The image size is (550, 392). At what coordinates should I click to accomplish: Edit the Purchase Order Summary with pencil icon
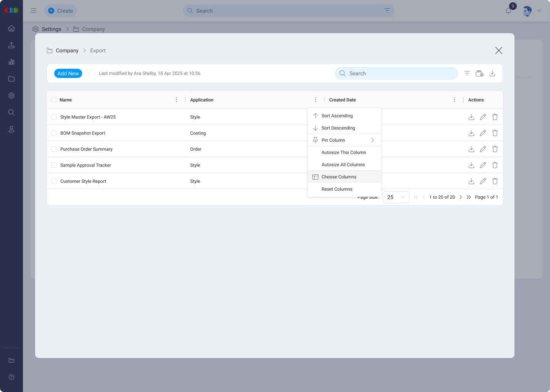[x=483, y=149]
